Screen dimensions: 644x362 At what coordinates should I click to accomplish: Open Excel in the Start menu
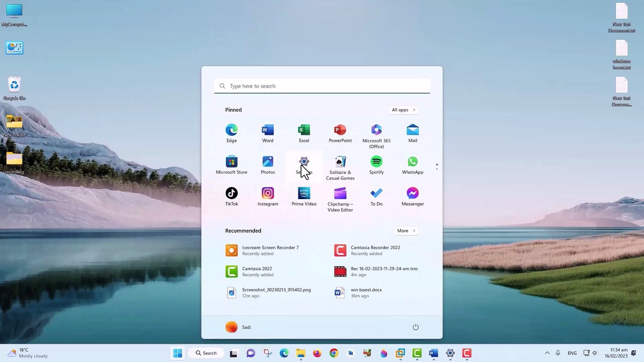pos(304,134)
